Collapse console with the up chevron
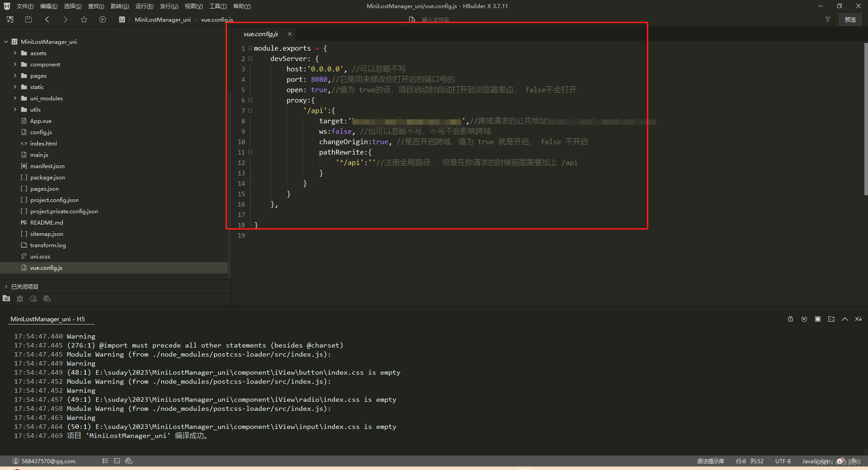The width and height of the screenshot is (868, 470). 844,319
